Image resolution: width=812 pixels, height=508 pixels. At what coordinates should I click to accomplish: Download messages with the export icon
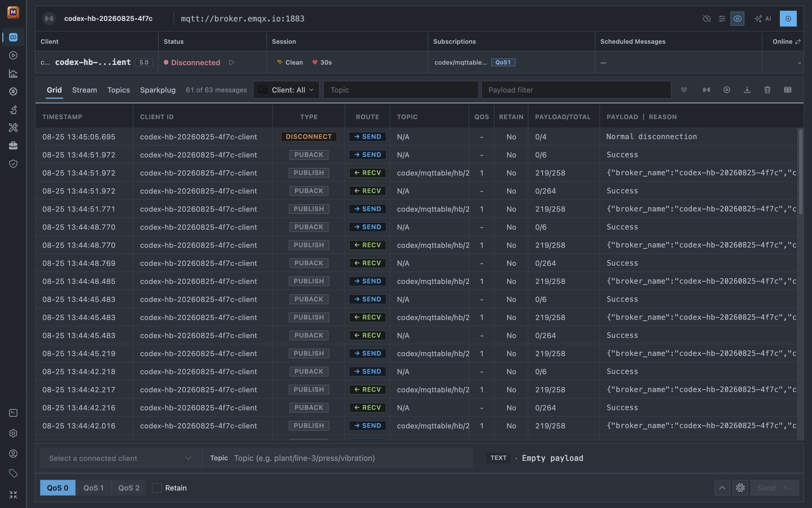point(747,90)
